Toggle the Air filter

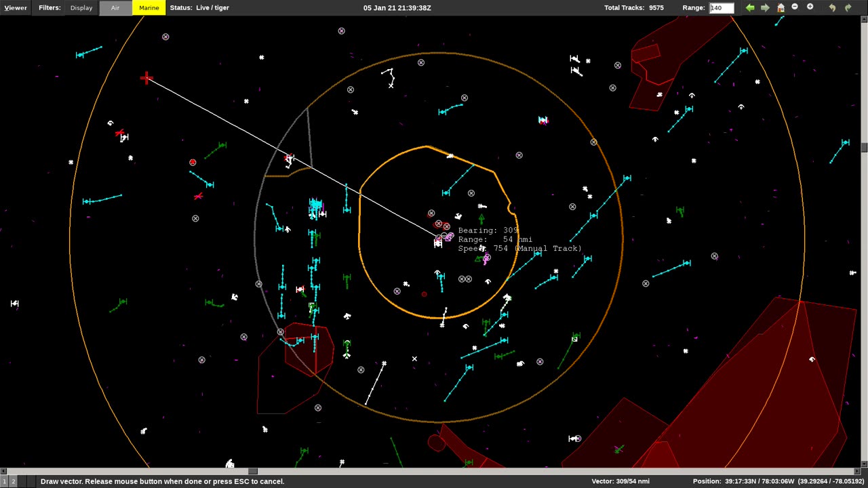pyautogui.click(x=115, y=8)
